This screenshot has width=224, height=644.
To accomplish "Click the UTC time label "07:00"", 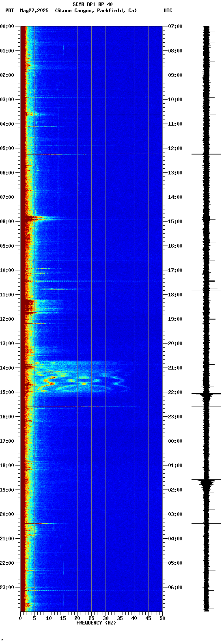I will [175, 26].
